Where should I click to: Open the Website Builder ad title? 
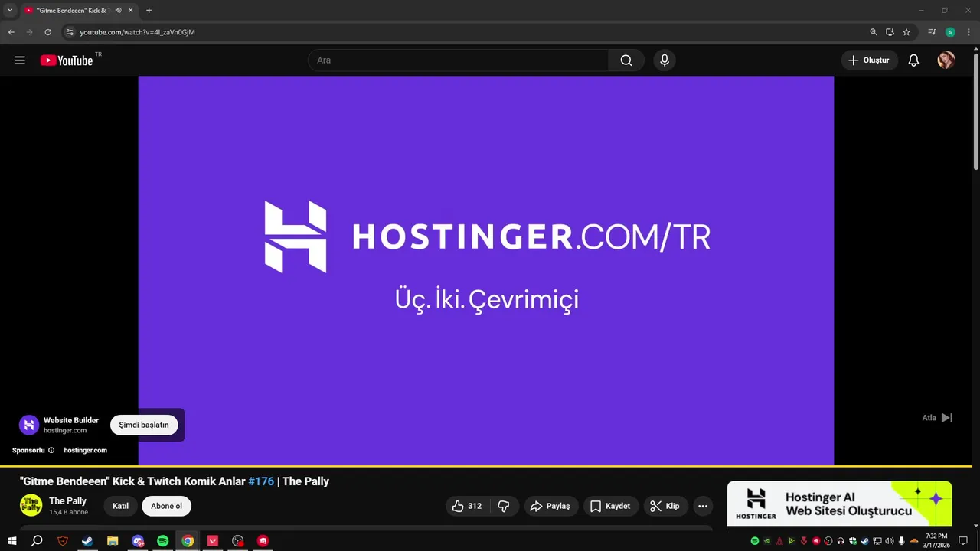tap(71, 420)
